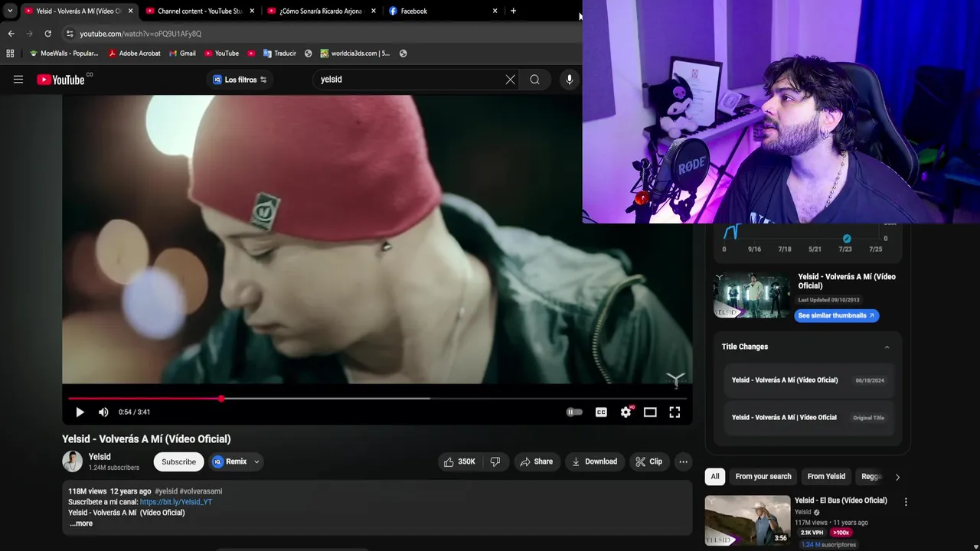
Task: Dislike the video
Action: click(x=495, y=461)
